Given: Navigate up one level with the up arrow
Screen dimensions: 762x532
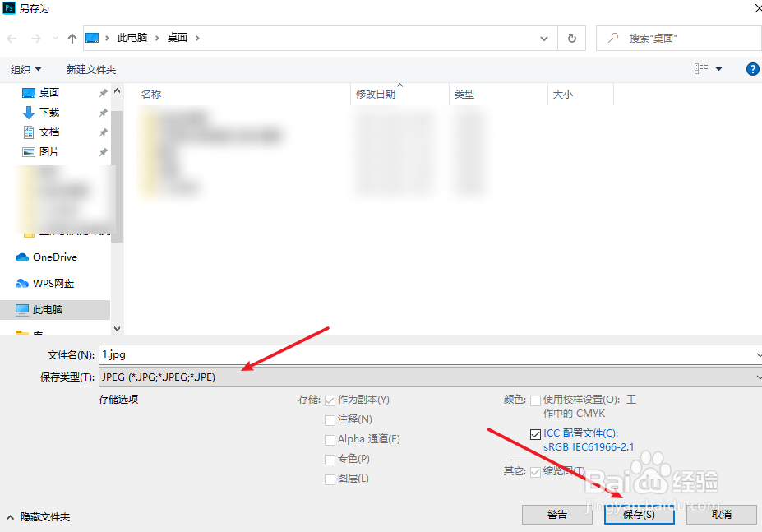Looking at the screenshot, I should pos(72,37).
